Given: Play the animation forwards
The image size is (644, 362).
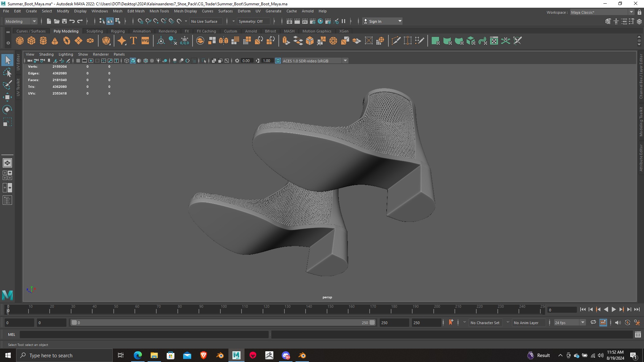Looking at the screenshot, I should [x=613, y=310].
